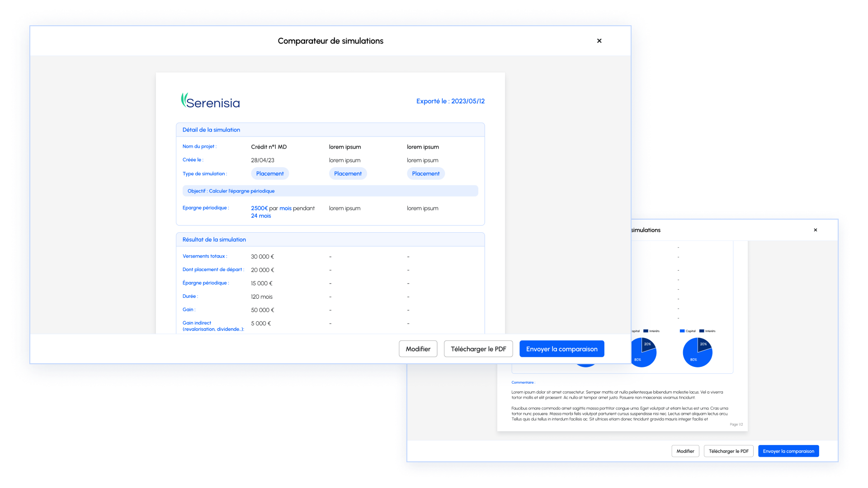Click the 50 000 € gain value
Screen dimensions: 868x488
262,310
